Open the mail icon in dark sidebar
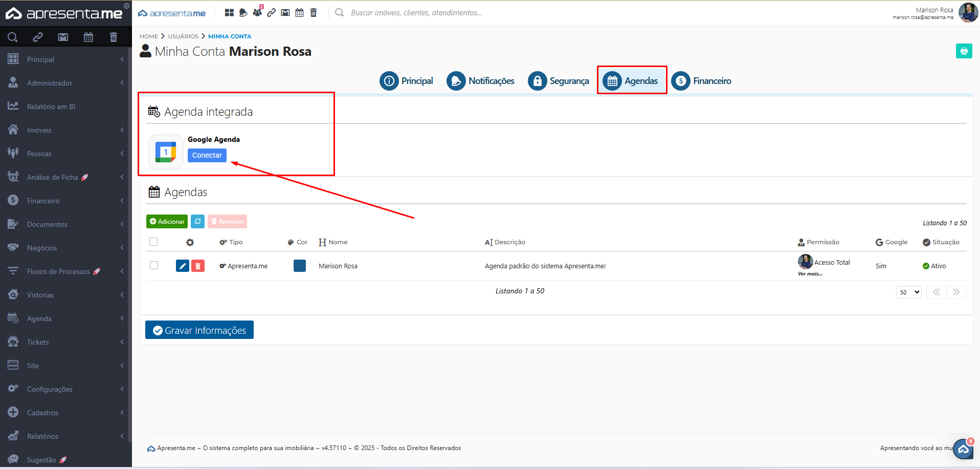This screenshot has height=469, width=980. coord(63,37)
